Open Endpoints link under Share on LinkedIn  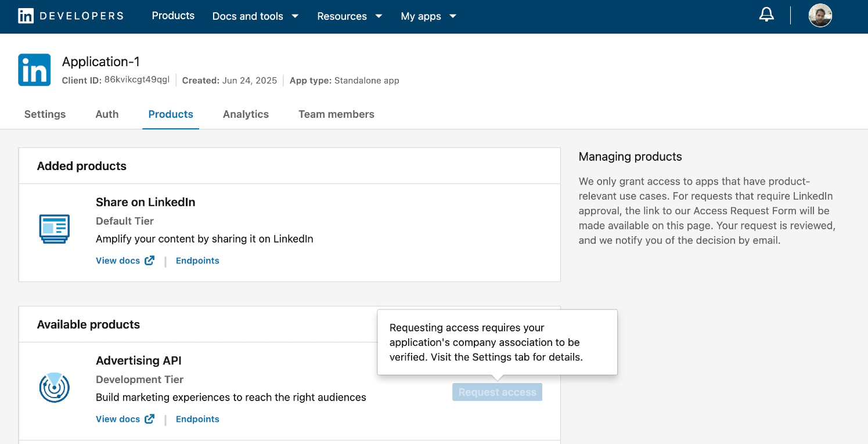coord(197,261)
